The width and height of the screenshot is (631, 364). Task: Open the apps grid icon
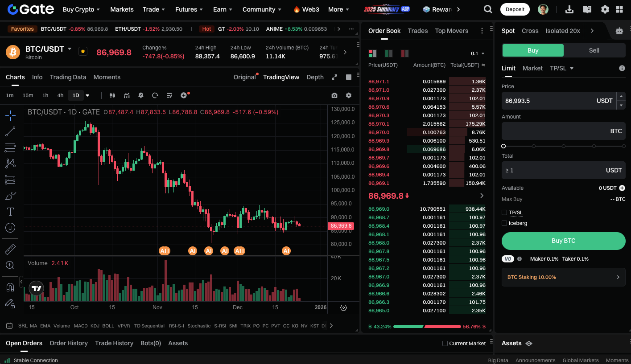pyautogui.click(x=619, y=9)
